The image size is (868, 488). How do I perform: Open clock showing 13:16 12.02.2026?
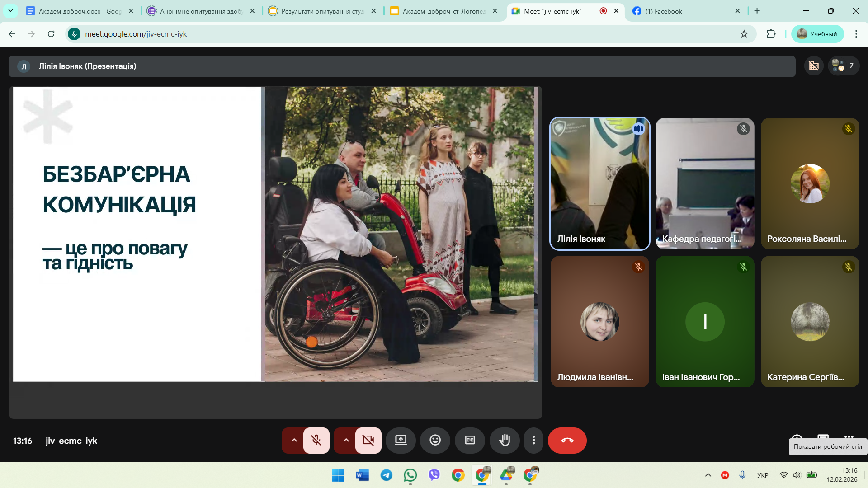pos(842,475)
